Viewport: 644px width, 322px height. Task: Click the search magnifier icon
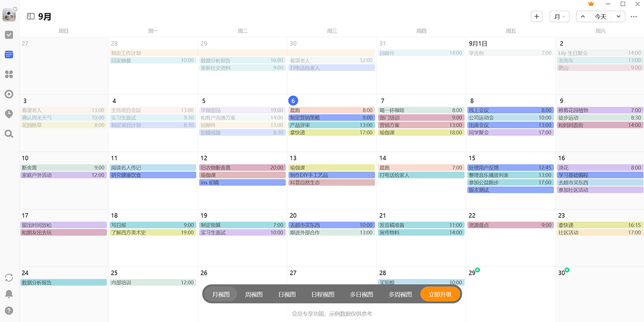click(x=9, y=134)
